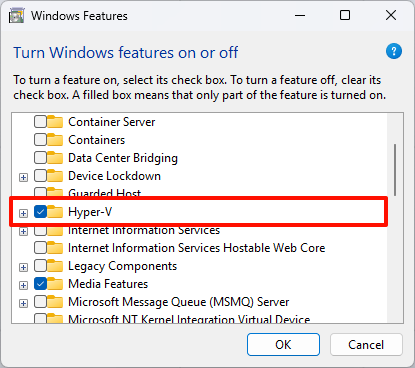Screen dimensions: 415x368
Task: Click the Legacy Components folder icon
Action: coord(55,266)
